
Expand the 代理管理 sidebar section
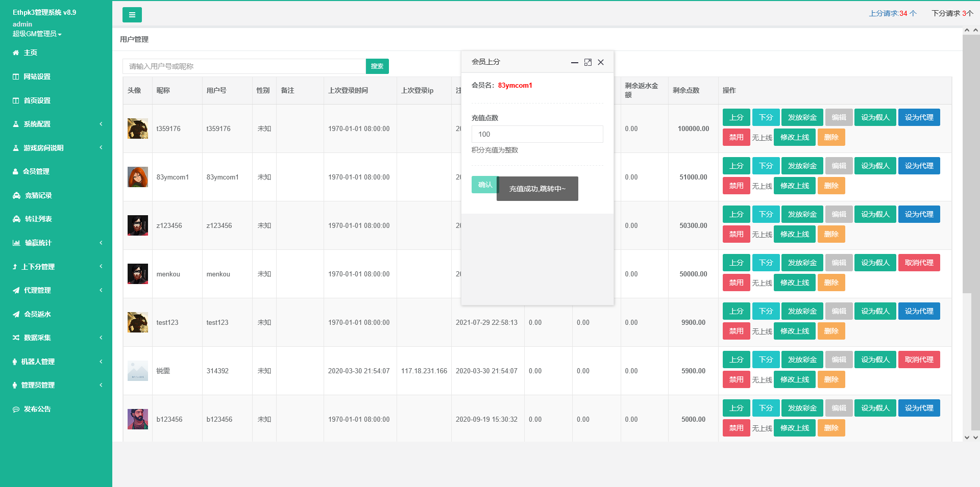[x=101, y=290]
